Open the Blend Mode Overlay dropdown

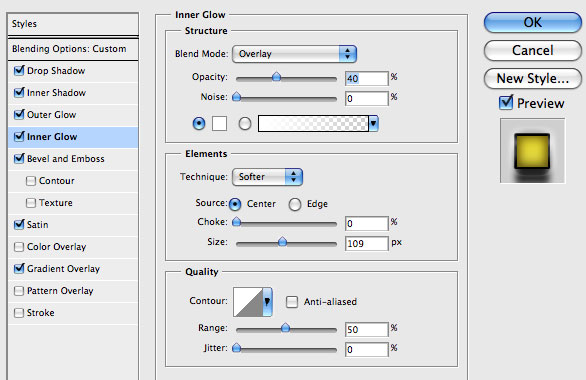(x=294, y=54)
